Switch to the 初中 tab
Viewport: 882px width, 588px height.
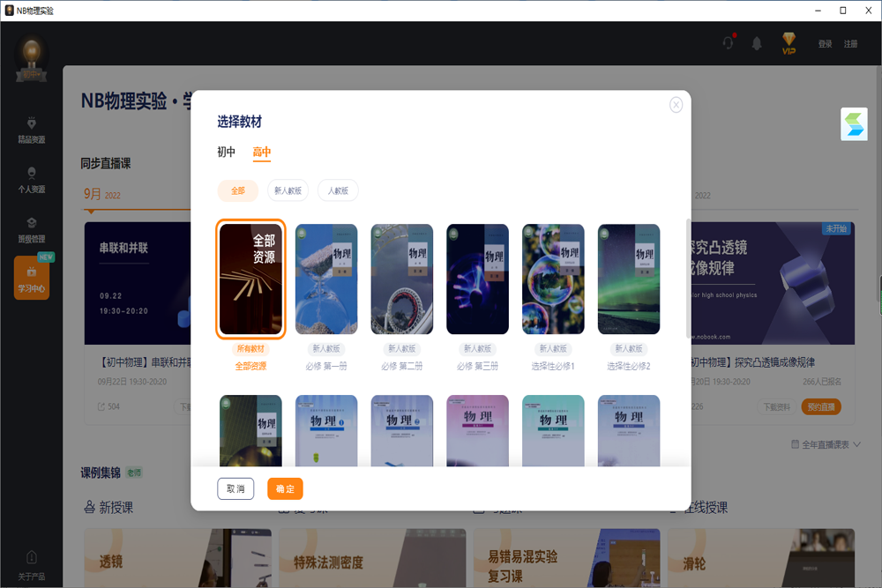point(227,152)
